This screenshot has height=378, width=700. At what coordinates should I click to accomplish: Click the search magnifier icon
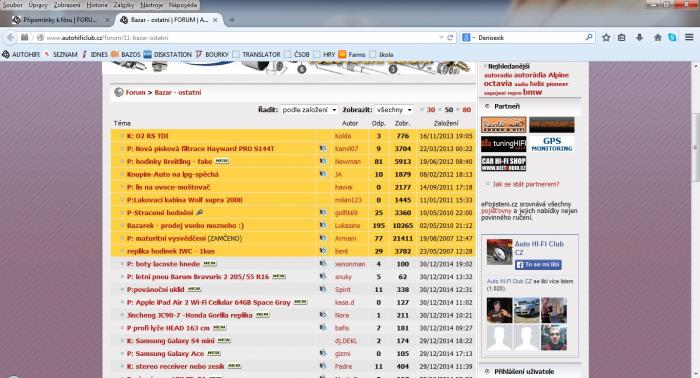[589, 37]
